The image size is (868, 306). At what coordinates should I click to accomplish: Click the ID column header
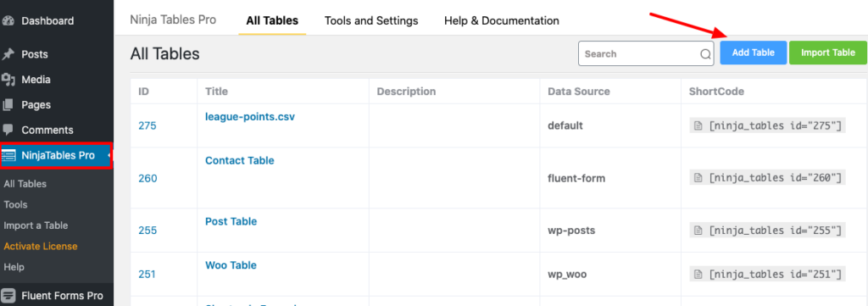143,92
